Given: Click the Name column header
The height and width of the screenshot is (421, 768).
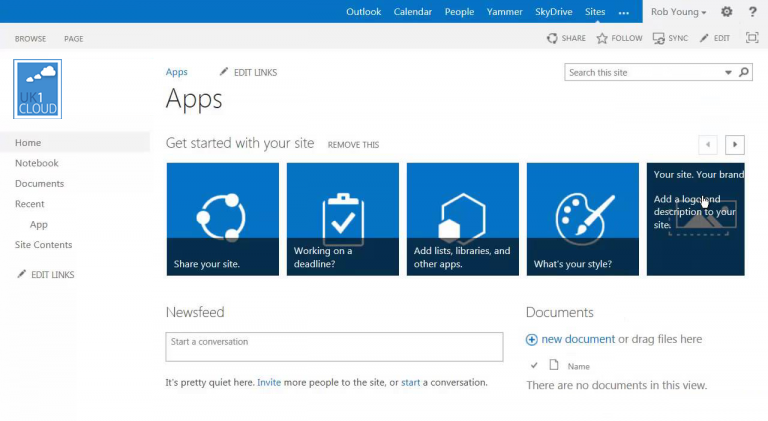Looking at the screenshot, I should tap(578, 366).
